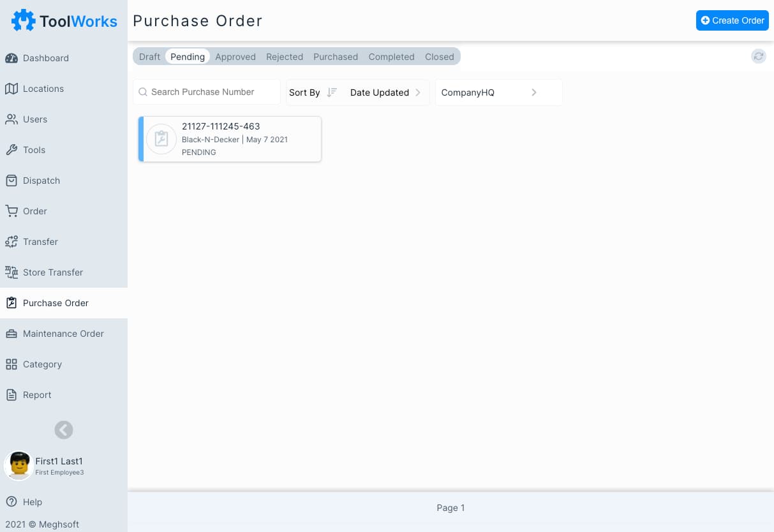Click the First1 Last1 profile avatar
The image size is (774, 532).
19,466
